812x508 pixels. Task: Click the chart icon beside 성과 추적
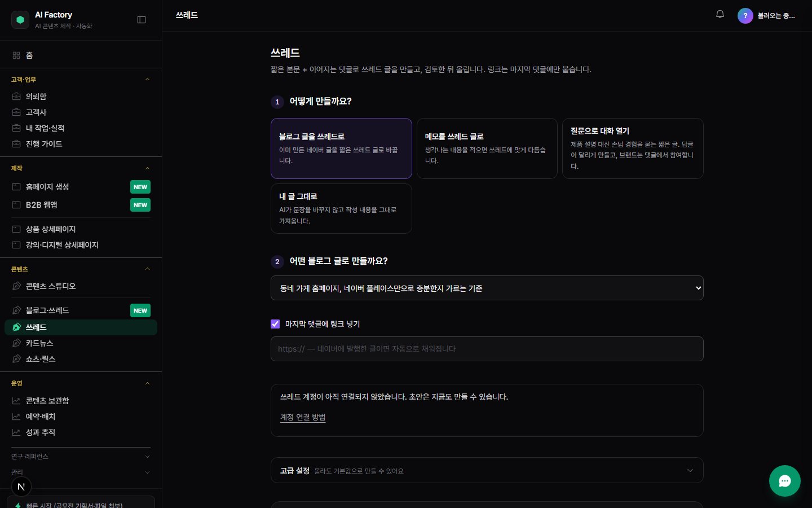16,432
